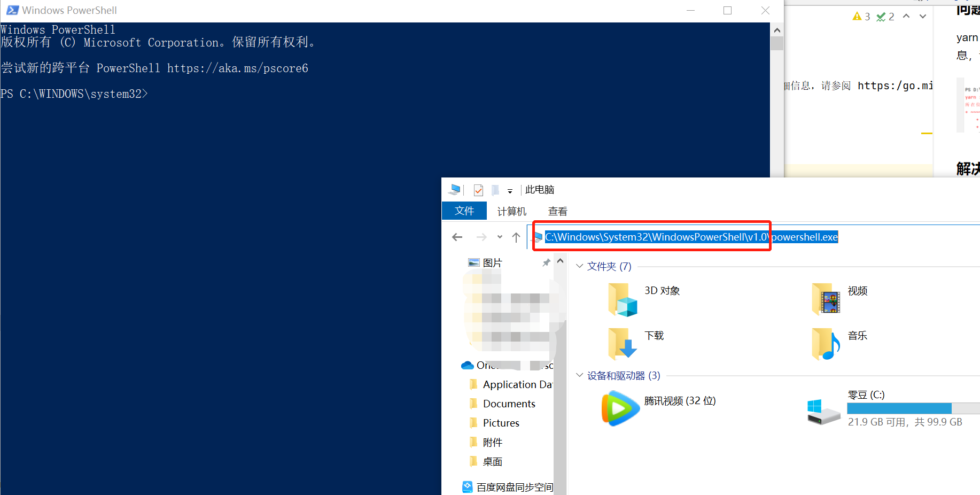This screenshot has height=495, width=980.
Task: Click the C: drive usage bar
Action: (x=913, y=408)
